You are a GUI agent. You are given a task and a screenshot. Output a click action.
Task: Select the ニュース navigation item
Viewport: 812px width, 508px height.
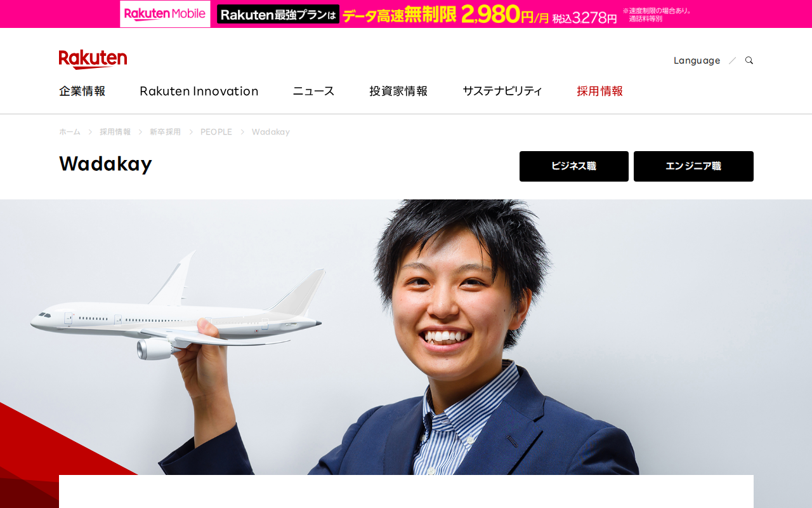pos(313,91)
